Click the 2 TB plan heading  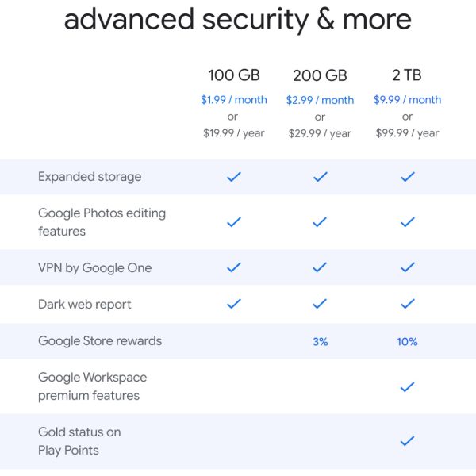click(407, 75)
